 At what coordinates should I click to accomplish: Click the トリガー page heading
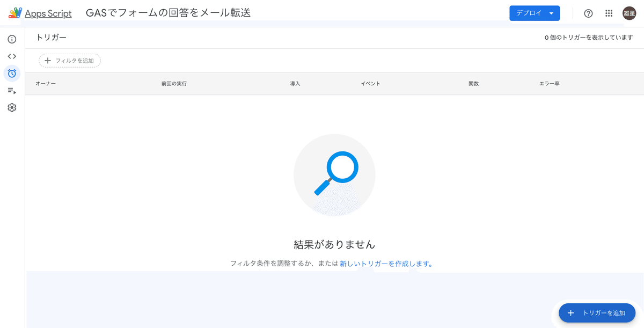coord(51,38)
